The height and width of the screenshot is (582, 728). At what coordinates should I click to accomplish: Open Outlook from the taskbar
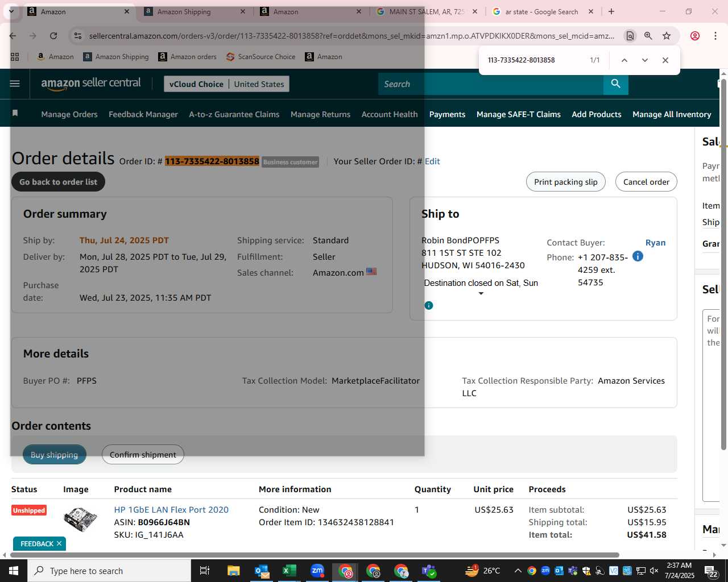(x=262, y=571)
